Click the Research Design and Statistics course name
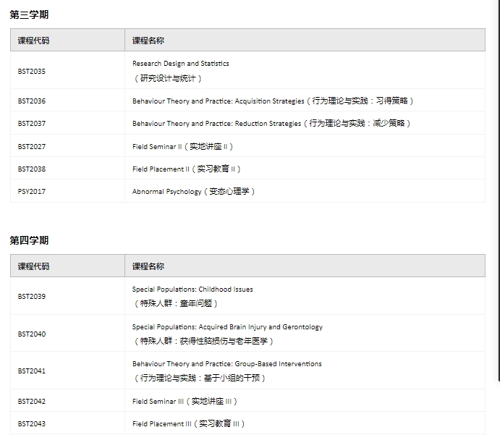Image resolution: width=500 pixels, height=448 pixels. (180, 64)
